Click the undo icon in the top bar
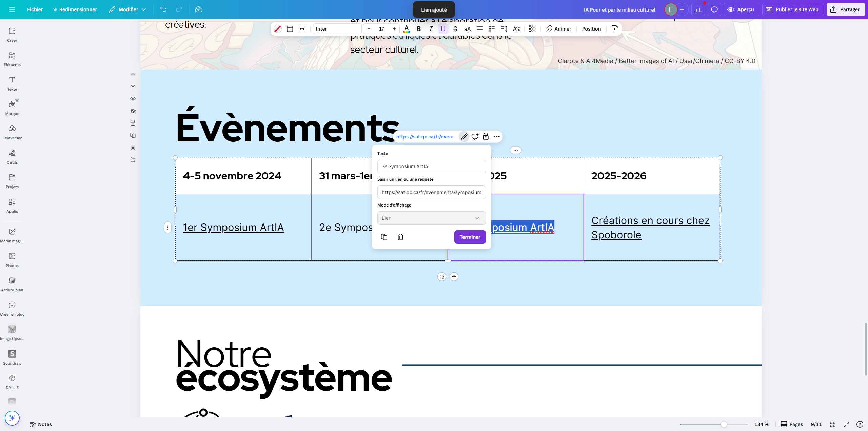Screen dimensions: 868x431 pos(163,9)
